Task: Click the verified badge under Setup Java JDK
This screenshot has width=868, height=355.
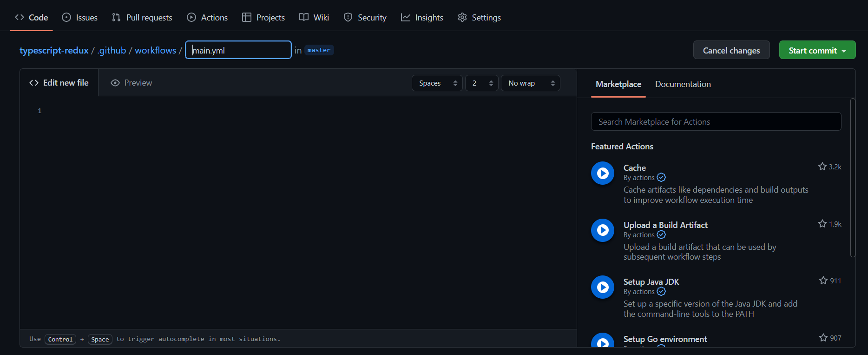Action: point(661,291)
